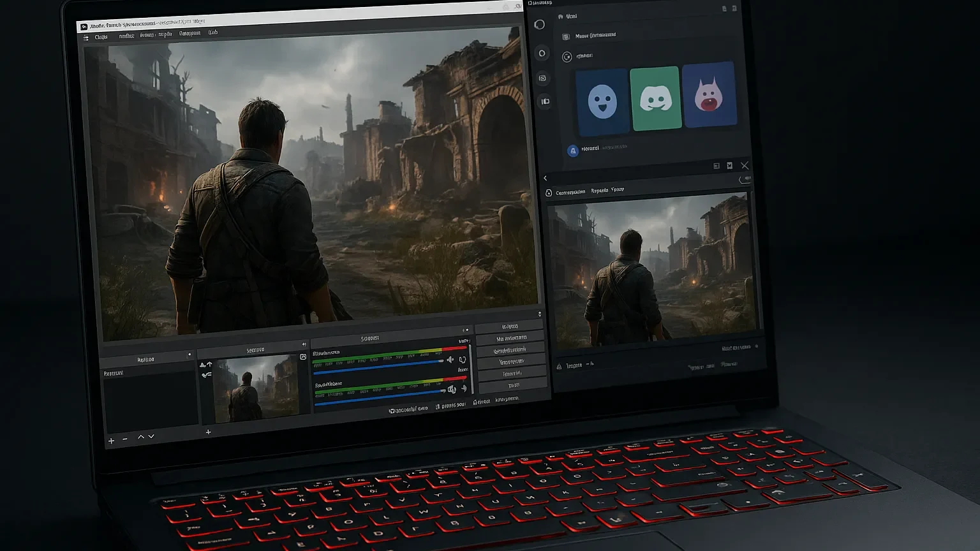Open the second menu in the streaming app menu bar
The width and height of the screenshot is (980, 551).
(x=126, y=36)
